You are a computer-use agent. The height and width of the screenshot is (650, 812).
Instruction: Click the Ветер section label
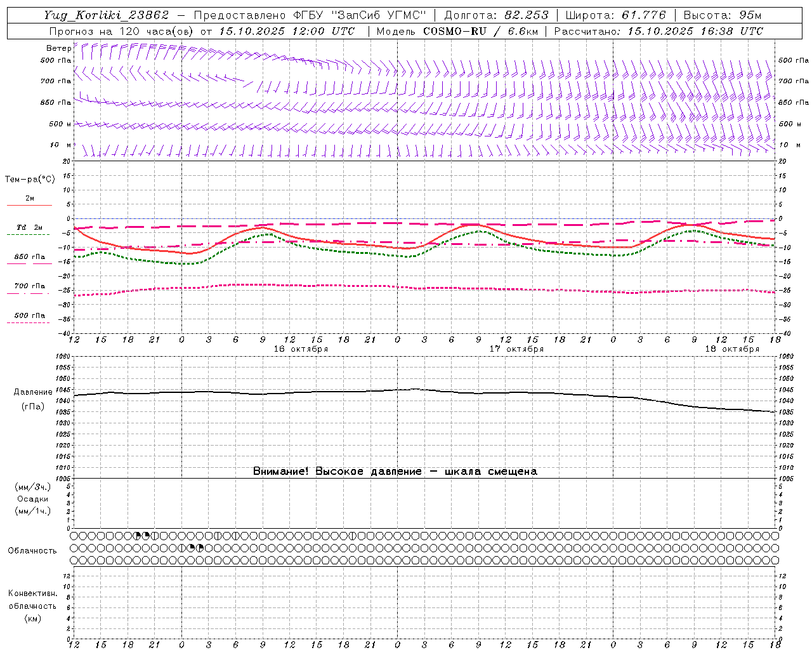[58, 48]
